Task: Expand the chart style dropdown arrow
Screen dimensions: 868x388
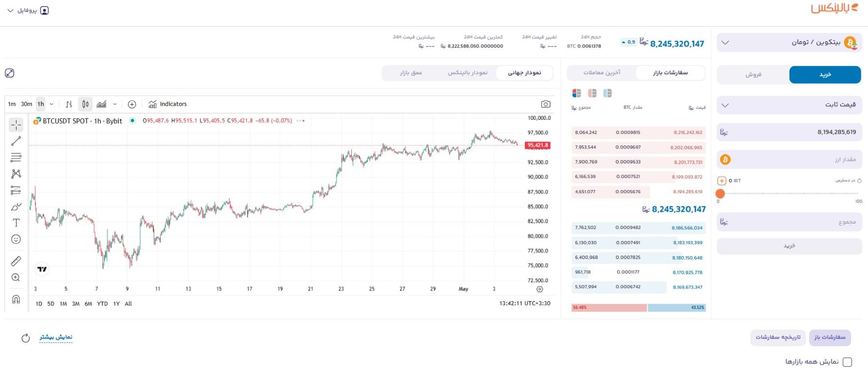Action: tap(115, 104)
